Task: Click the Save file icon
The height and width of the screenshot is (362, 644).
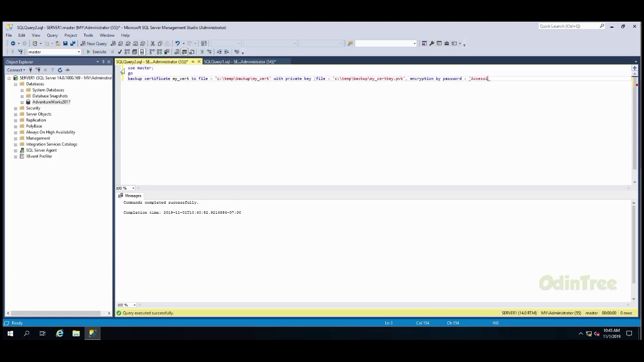Action: point(65,43)
